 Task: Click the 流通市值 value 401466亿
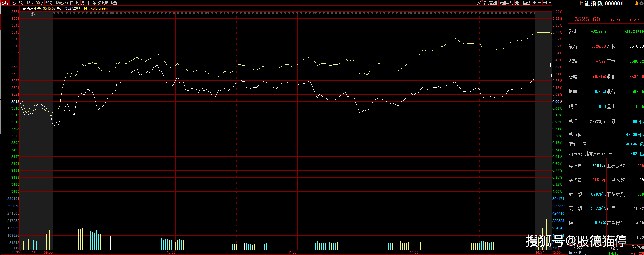[x=635, y=144]
